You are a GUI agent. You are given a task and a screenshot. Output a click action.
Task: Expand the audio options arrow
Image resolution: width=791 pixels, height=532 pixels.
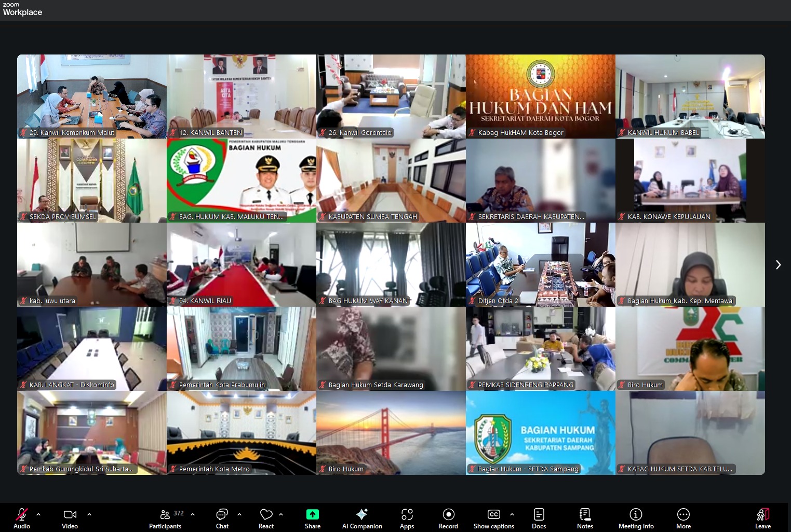tap(38, 514)
